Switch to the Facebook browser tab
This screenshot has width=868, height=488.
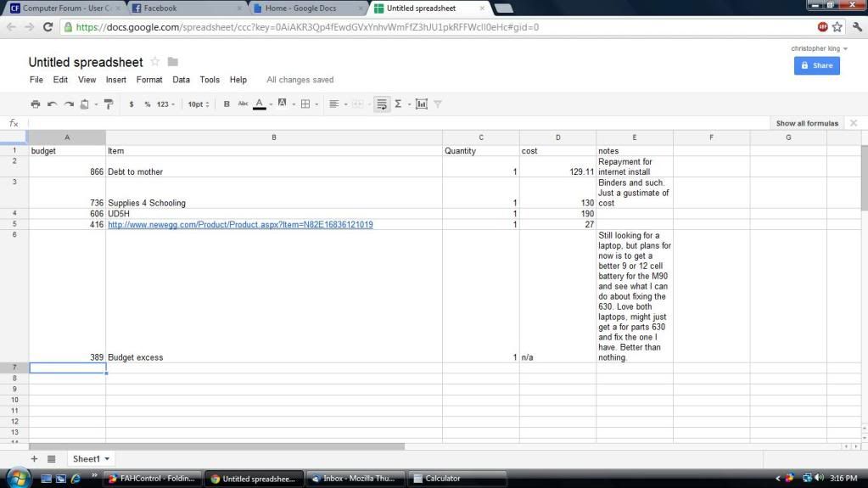tap(188, 8)
